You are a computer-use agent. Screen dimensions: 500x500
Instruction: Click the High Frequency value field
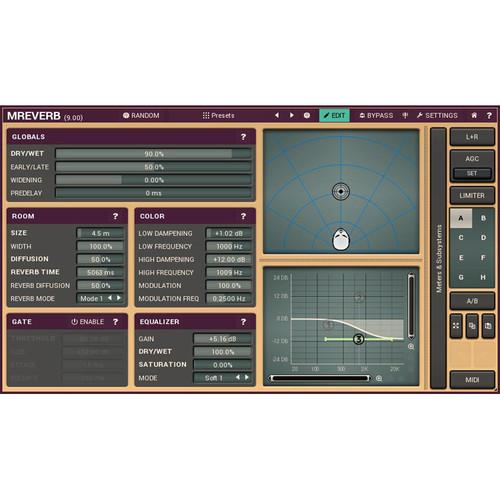coord(229,272)
